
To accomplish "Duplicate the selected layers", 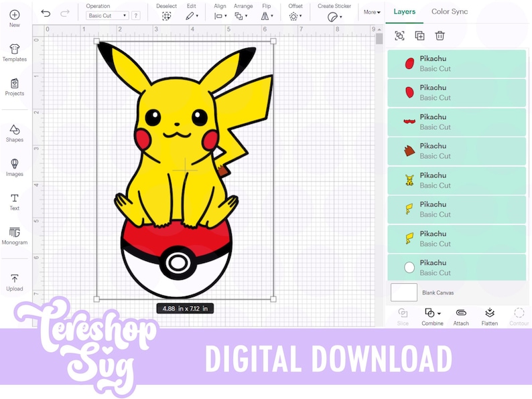I will [419, 35].
